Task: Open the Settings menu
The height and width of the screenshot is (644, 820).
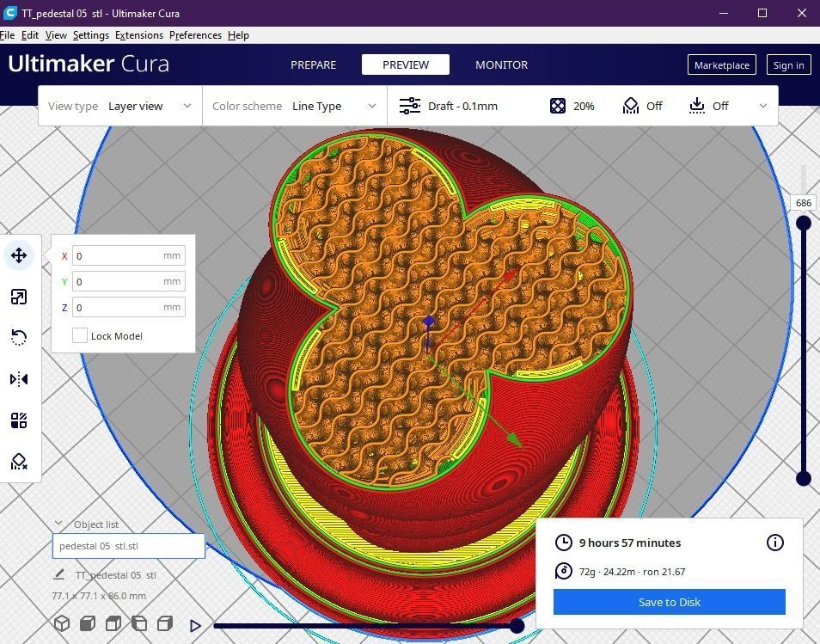Action: tap(91, 35)
